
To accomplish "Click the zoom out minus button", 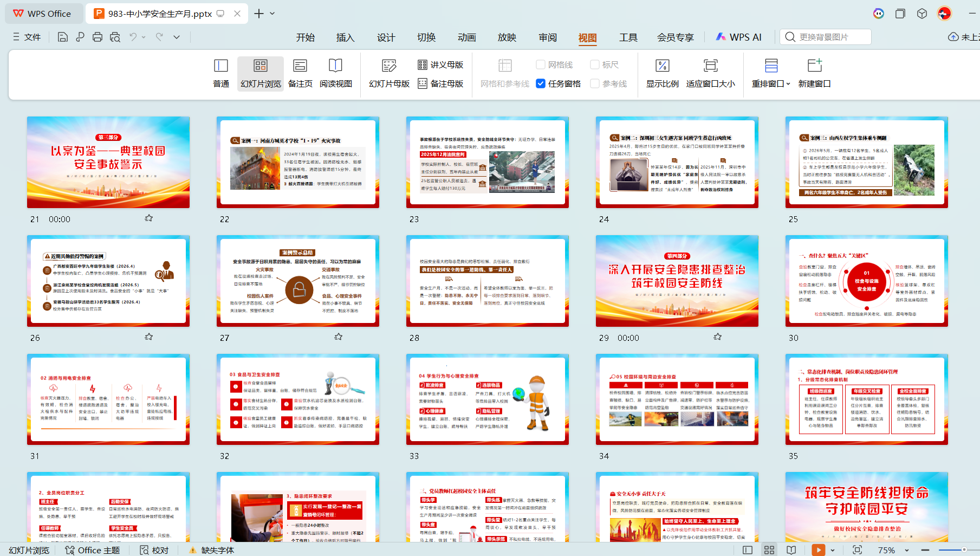I will coord(925,550).
